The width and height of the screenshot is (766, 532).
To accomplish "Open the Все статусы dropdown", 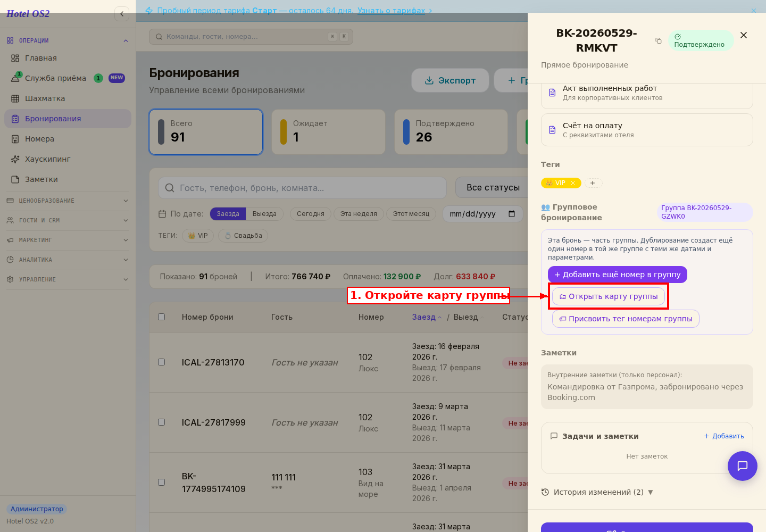I will 492,187.
